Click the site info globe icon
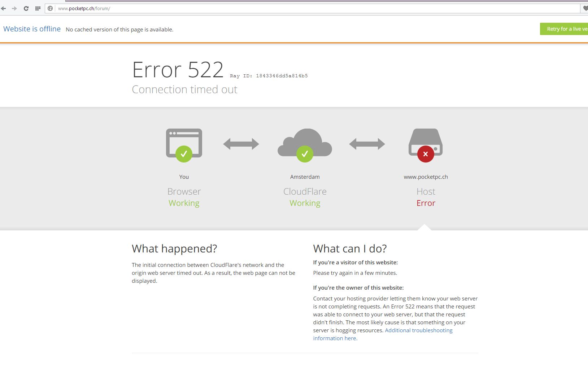 (x=50, y=8)
